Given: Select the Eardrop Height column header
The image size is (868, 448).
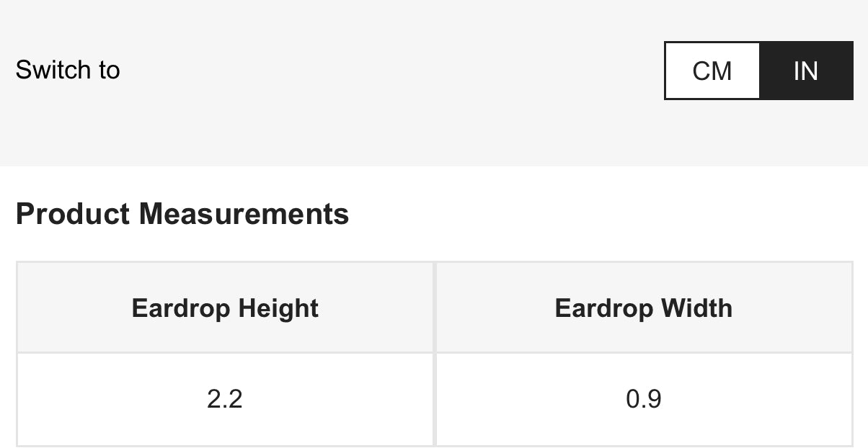Looking at the screenshot, I should coord(225,308).
